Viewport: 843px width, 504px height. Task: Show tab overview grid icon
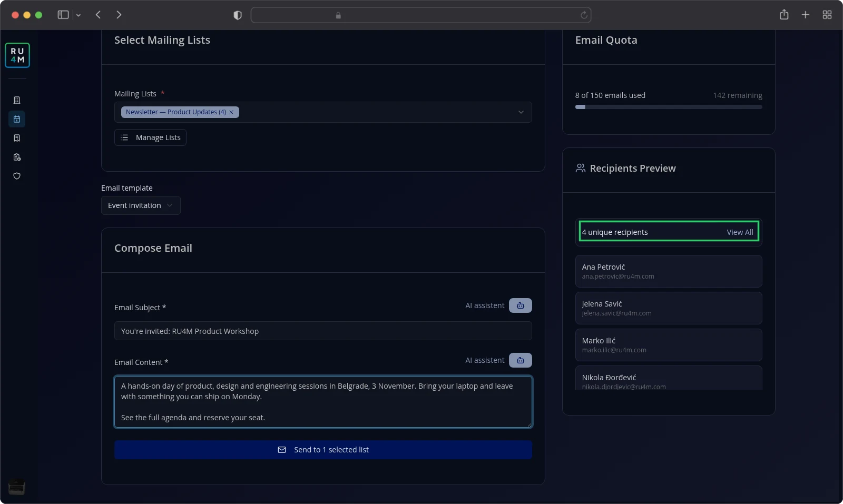pos(827,15)
